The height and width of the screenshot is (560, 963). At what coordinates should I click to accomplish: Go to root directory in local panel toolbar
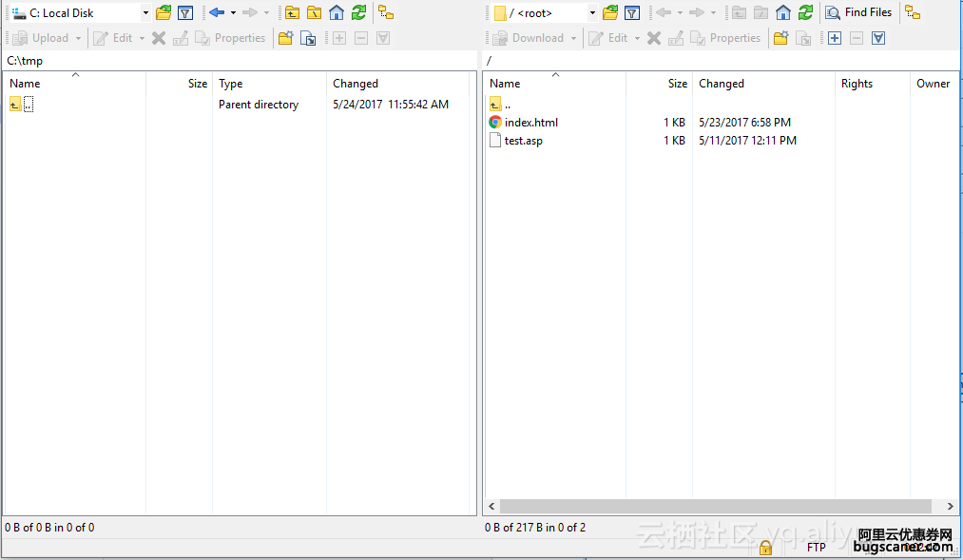pos(315,12)
